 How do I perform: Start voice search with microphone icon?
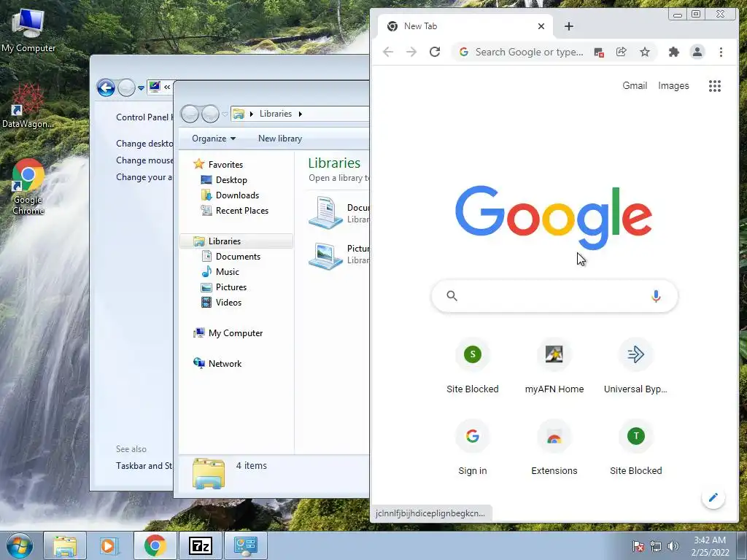(x=656, y=296)
